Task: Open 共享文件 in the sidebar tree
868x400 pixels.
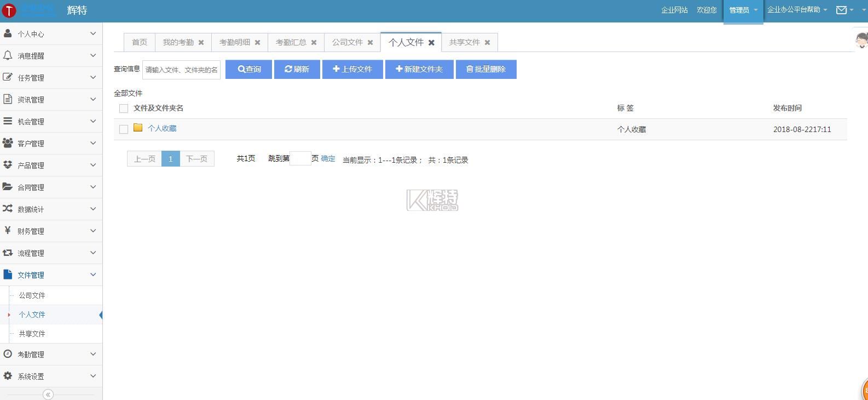Action: coord(32,333)
